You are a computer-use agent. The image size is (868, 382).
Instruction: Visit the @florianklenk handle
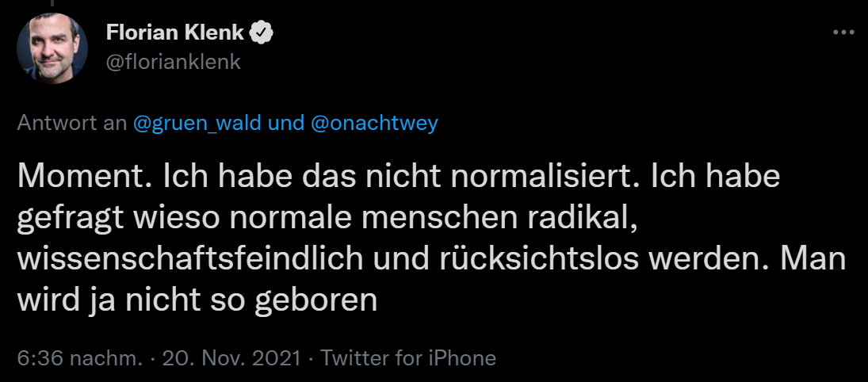tap(174, 63)
